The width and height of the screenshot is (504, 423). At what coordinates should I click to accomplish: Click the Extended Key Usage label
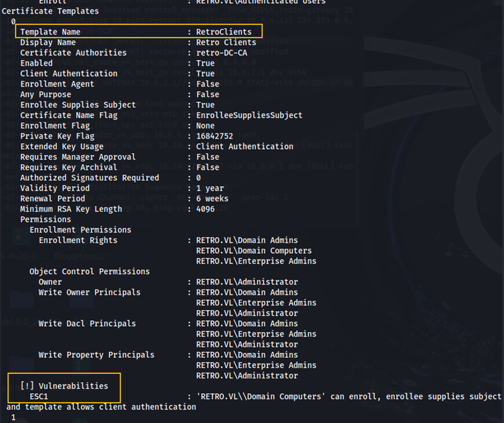pos(61,147)
